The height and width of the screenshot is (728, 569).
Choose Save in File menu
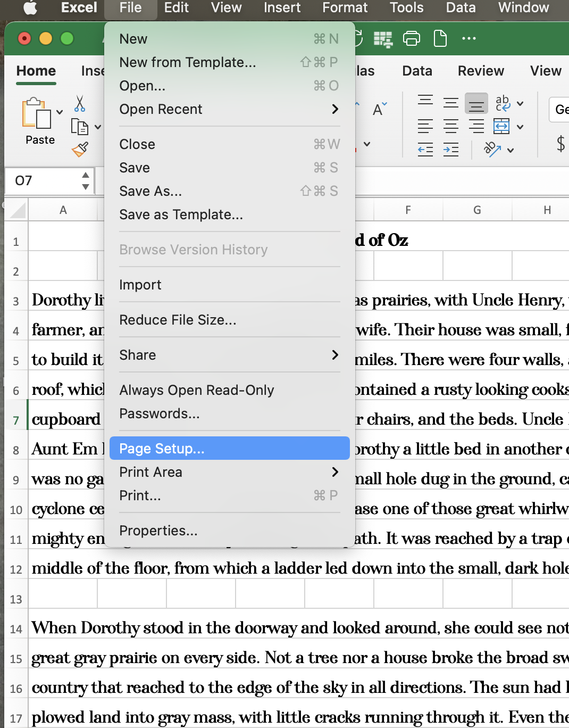(230, 168)
